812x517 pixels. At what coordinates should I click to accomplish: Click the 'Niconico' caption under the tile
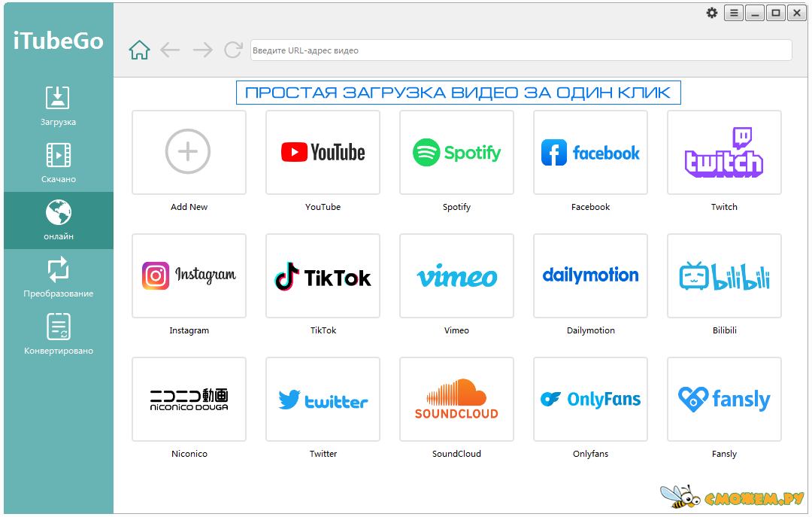pos(189,454)
